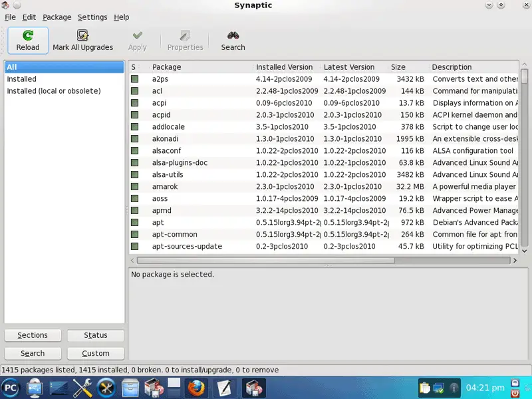Select the Installed filter
The height and width of the screenshot is (399, 532).
[x=65, y=79]
